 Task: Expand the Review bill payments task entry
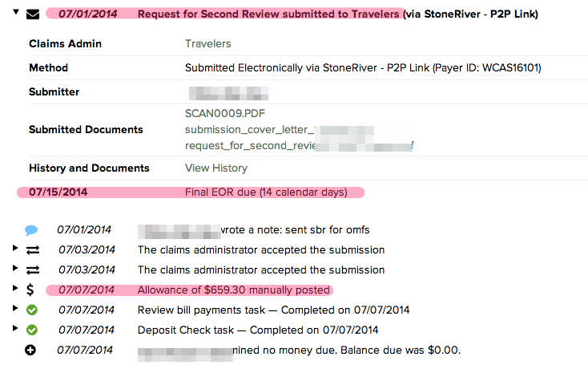click(15, 308)
